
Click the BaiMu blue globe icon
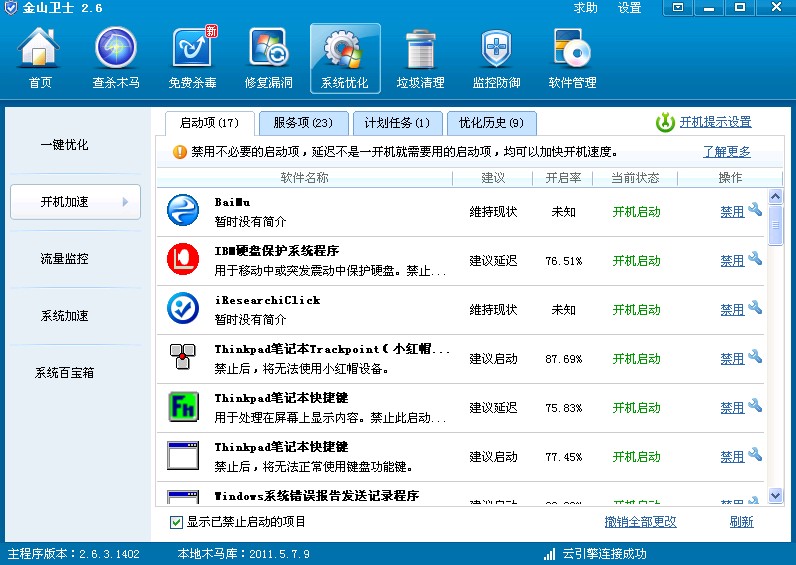(x=183, y=210)
